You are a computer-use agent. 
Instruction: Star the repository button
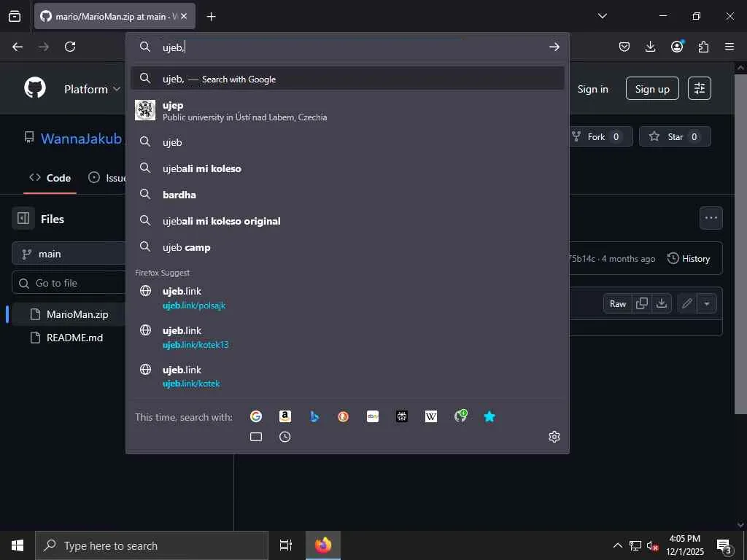[675, 136]
